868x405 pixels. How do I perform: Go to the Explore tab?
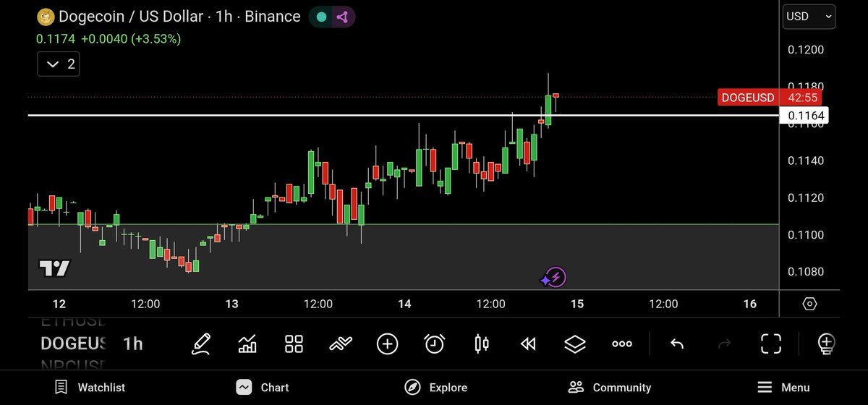click(435, 388)
